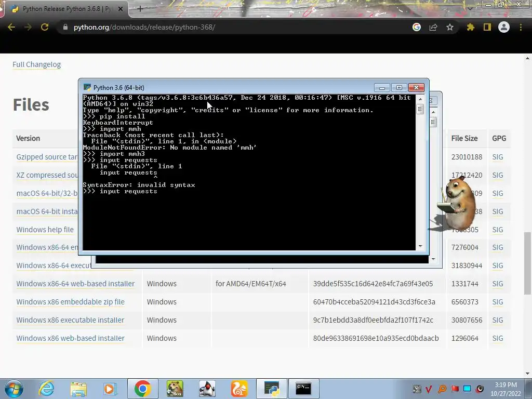Image resolution: width=532 pixels, height=399 pixels.
Task: Show clock and date in tray
Action: coord(506,389)
